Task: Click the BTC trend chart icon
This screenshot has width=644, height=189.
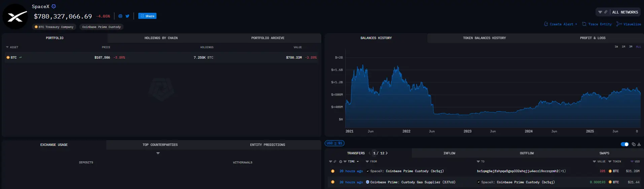Action: [x=20, y=58]
